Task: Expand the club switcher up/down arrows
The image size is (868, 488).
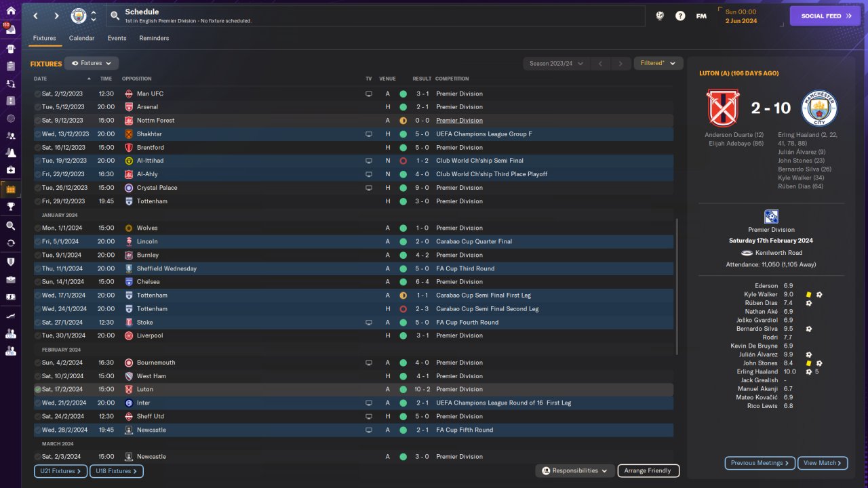Action: (x=94, y=16)
